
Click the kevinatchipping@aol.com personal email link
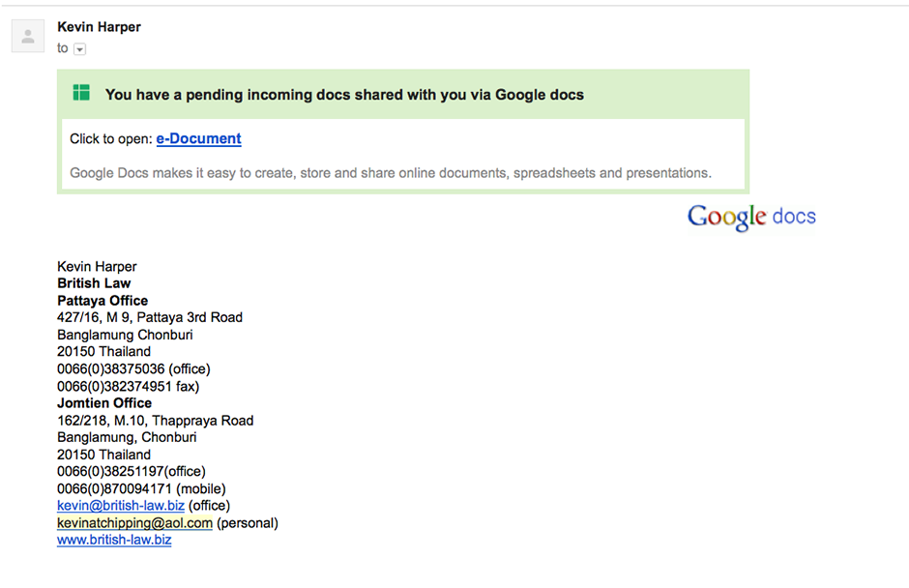tap(134, 523)
